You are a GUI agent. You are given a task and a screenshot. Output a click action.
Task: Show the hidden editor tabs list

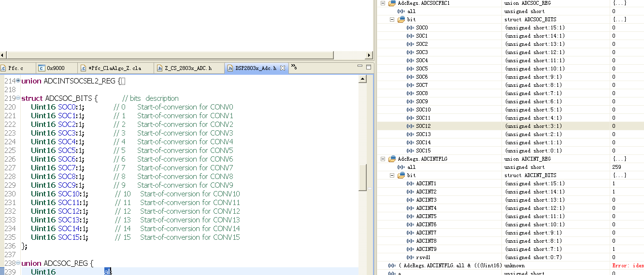tap(293, 67)
